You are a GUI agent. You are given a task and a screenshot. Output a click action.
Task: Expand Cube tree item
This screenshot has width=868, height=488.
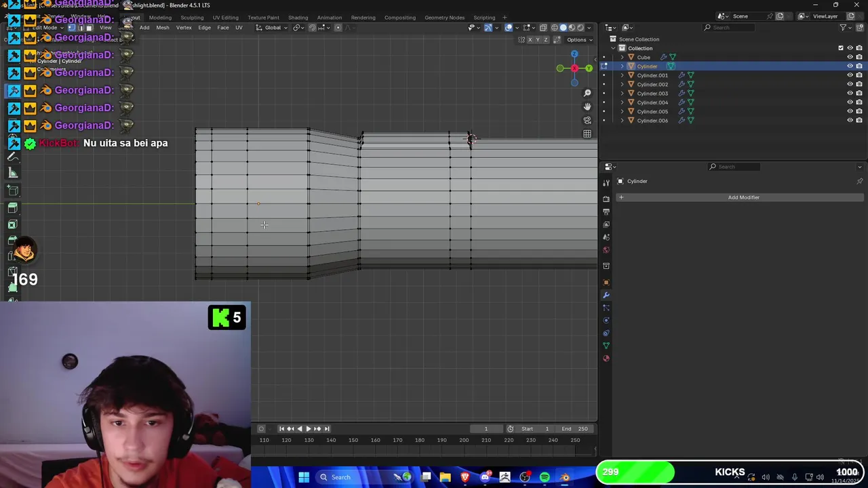[x=622, y=57]
